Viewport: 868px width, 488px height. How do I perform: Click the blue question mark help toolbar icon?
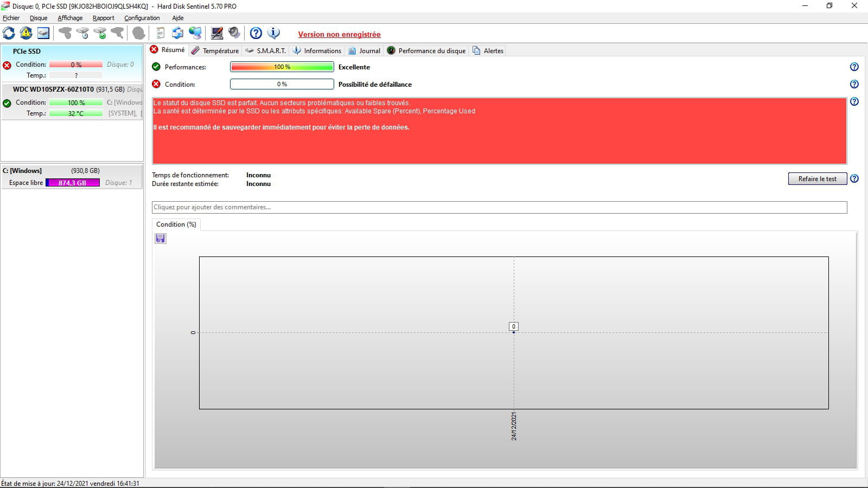[x=256, y=33]
